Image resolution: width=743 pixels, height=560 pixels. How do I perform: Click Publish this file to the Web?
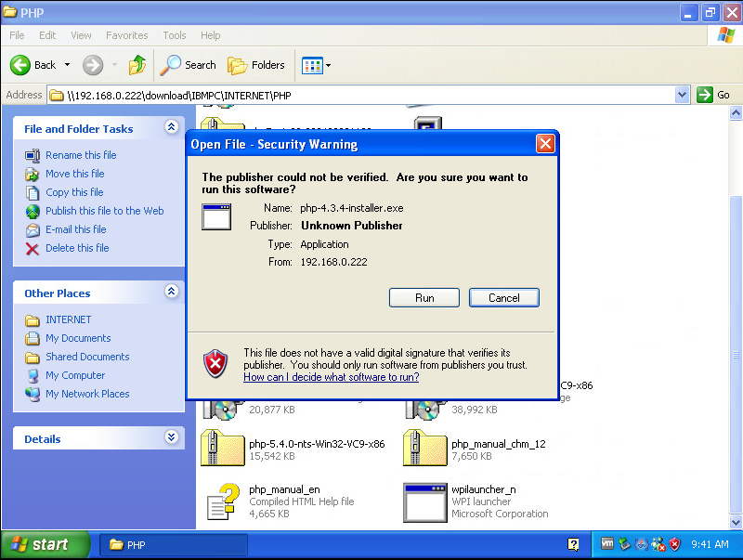[105, 211]
